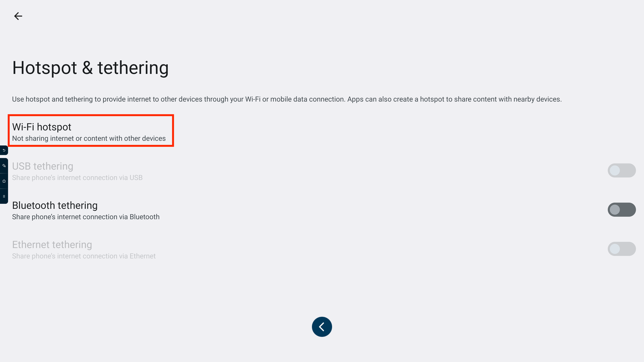Viewport: 644px width, 362px height.
Task: Click the USB tethering label
Action: (42, 166)
